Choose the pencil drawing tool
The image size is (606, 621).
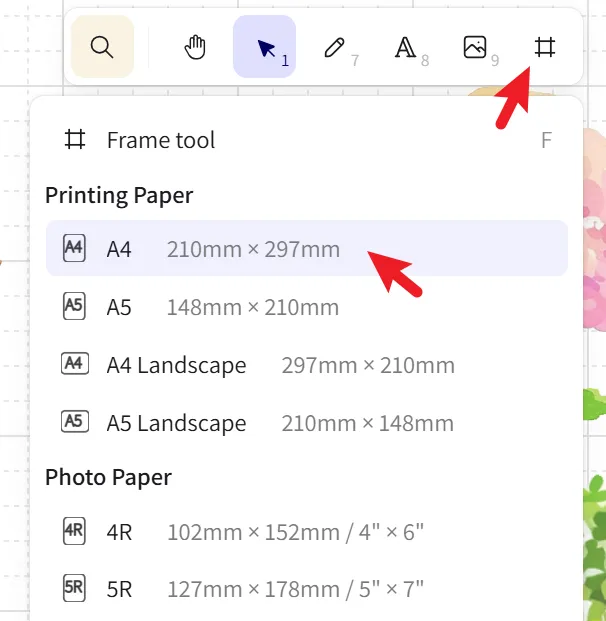pyautogui.click(x=334, y=48)
